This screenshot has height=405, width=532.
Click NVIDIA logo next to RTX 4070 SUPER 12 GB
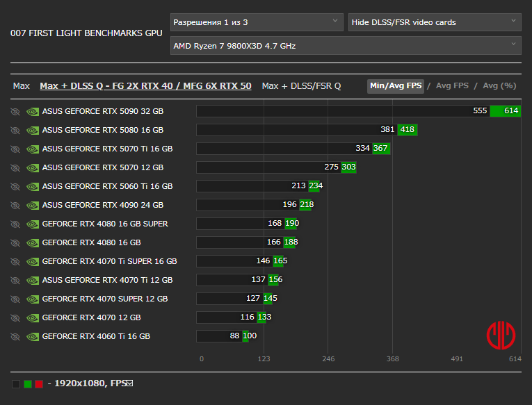(33, 299)
